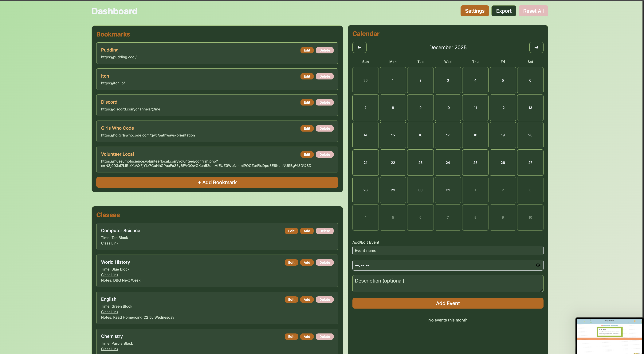Edit the Discord bookmark
Image resolution: width=644 pixels, height=354 pixels.
307,102
